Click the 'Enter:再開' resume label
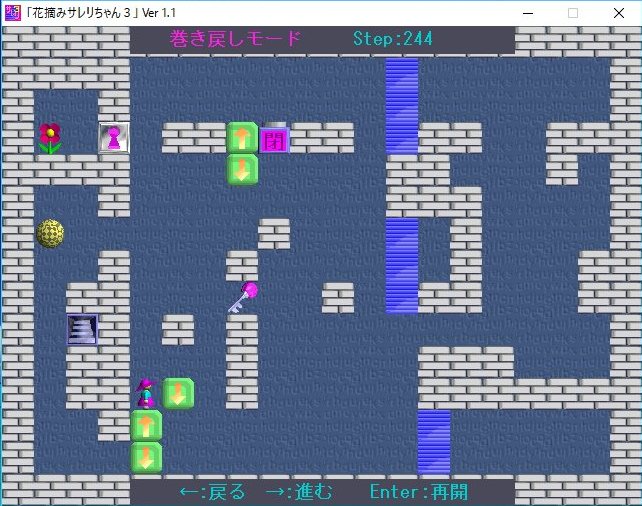642x506 pixels. click(x=418, y=492)
